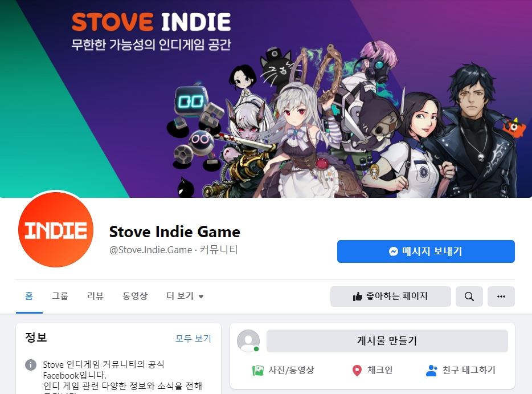Click the 게시물 만들기 input box
This screenshot has width=532, height=394.
(387, 340)
